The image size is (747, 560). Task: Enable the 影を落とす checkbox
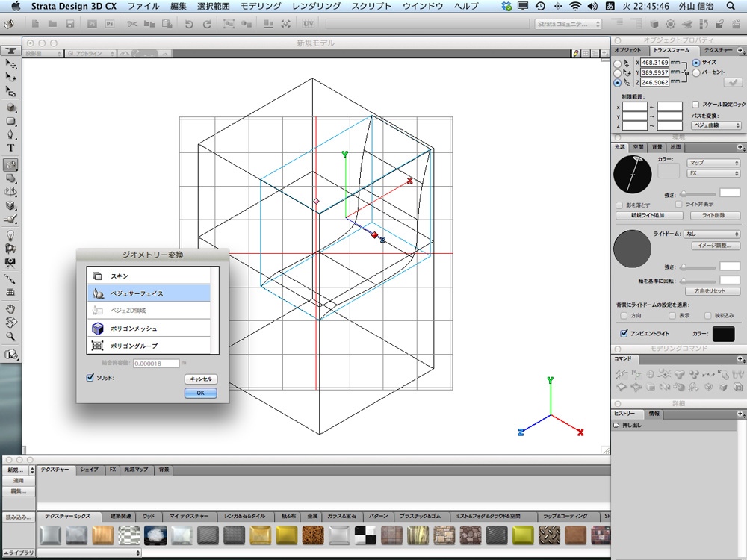(x=619, y=205)
